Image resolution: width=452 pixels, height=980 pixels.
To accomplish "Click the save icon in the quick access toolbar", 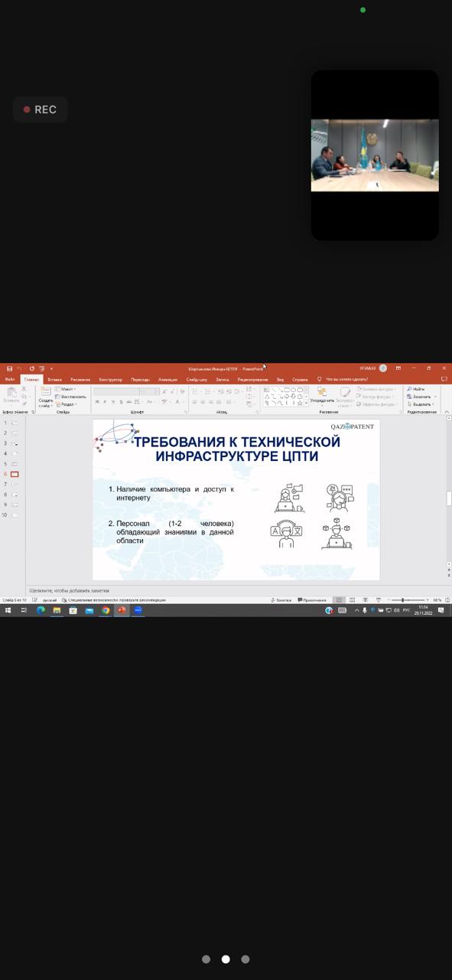I will pos(9,368).
